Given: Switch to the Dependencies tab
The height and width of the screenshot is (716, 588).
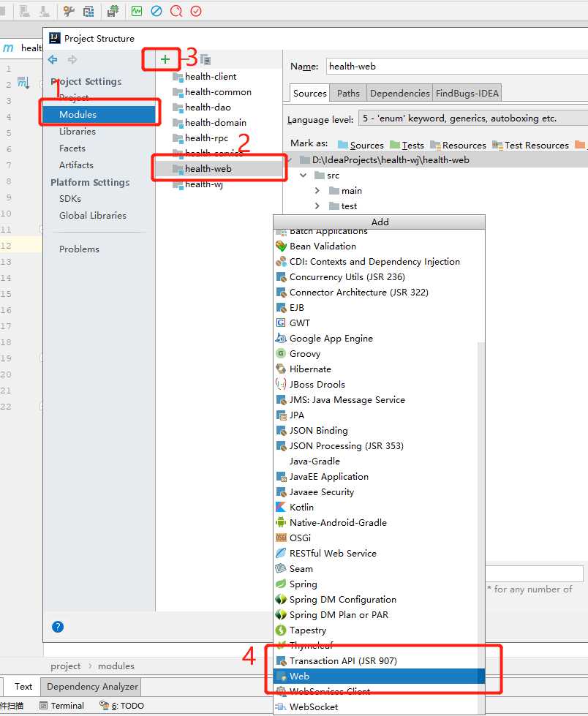Looking at the screenshot, I should pos(399,93).
